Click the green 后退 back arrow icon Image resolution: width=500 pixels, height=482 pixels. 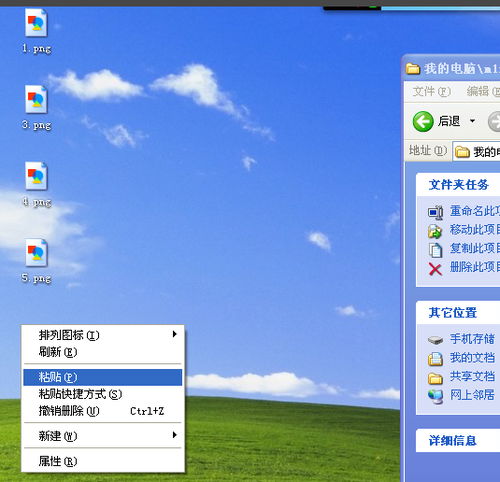coord(423,121)
